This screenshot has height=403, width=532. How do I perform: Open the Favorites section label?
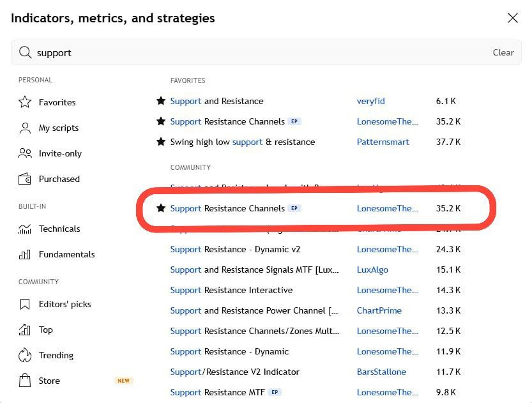57,102
